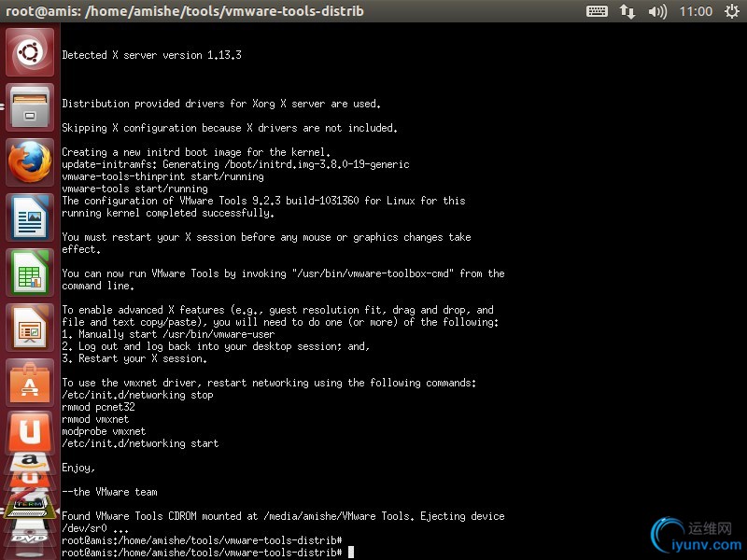Click the terminal cursor at the prompt
The image size is (747, 560).
(351, 553)
